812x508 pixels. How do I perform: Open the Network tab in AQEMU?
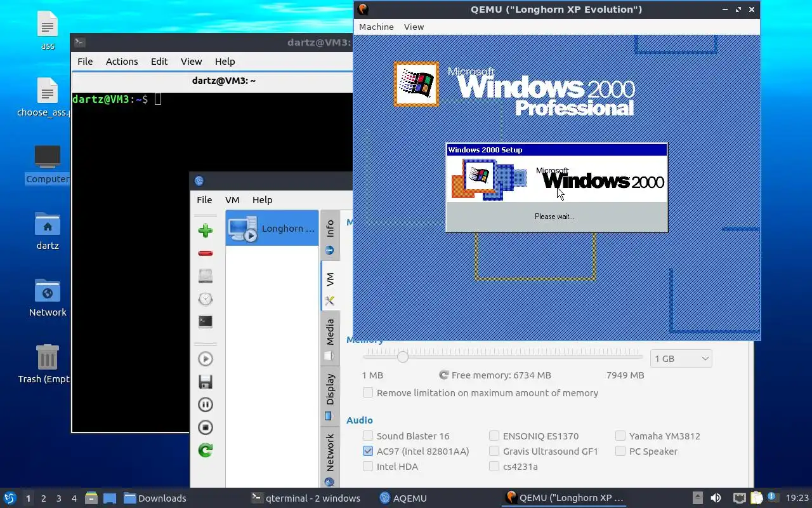coord(330,457)
